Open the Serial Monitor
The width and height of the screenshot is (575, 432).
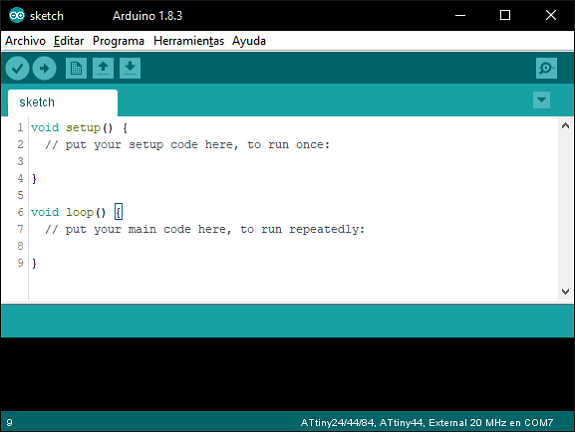546,68
